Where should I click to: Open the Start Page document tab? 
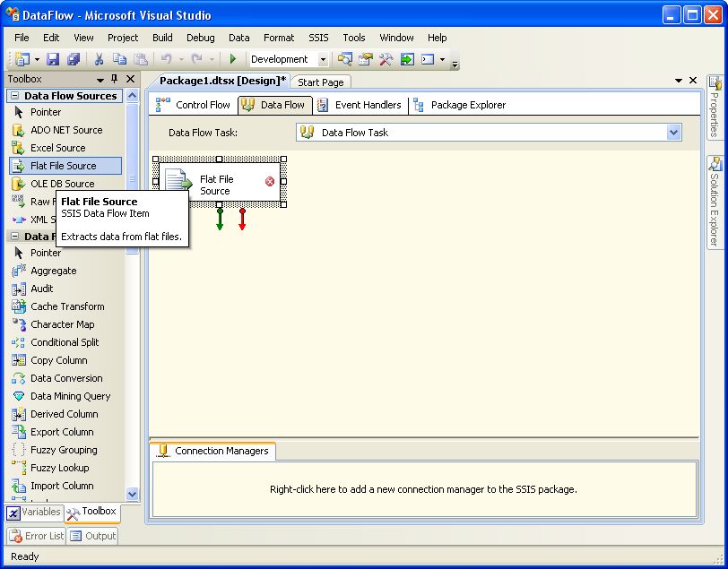pos(320,82)
